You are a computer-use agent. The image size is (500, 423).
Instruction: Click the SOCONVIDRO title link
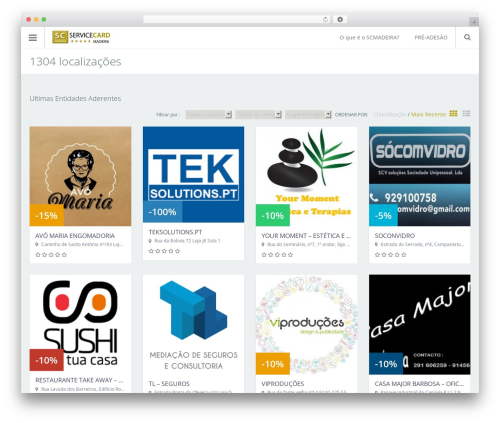point(395,236)
